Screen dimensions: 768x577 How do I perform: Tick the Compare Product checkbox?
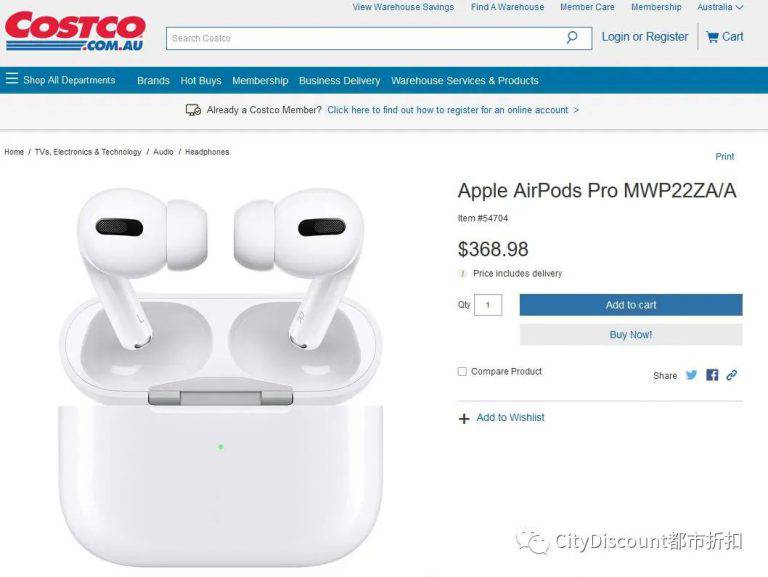tap(462, 371)
